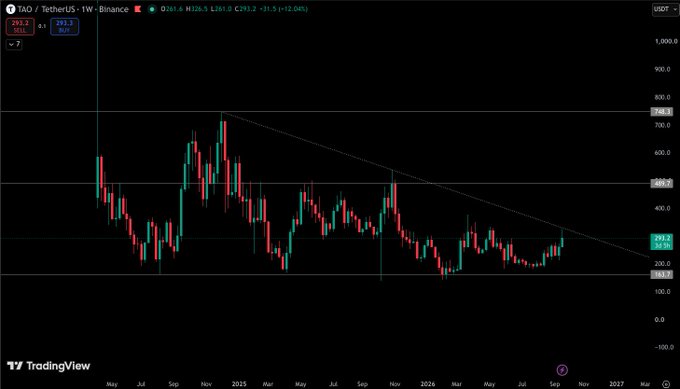Select the 489.7 horizontal line price label
680x389 pixels.
[662, 183]
